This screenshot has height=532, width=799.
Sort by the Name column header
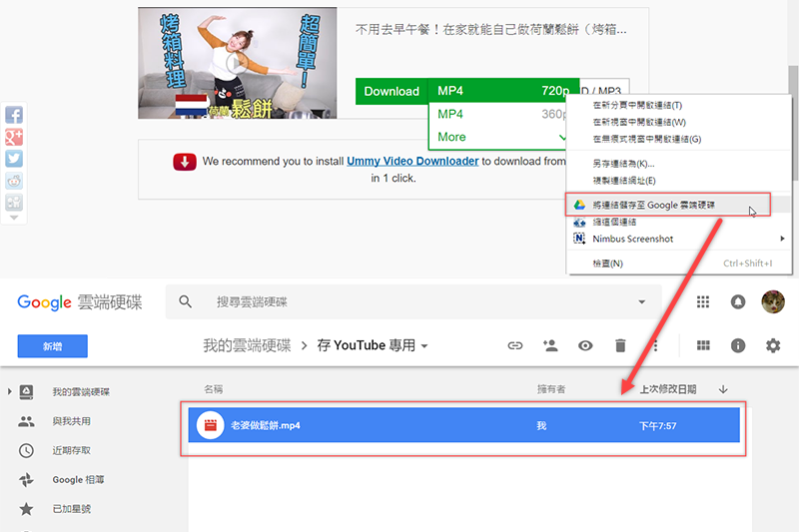click(214, 389)
